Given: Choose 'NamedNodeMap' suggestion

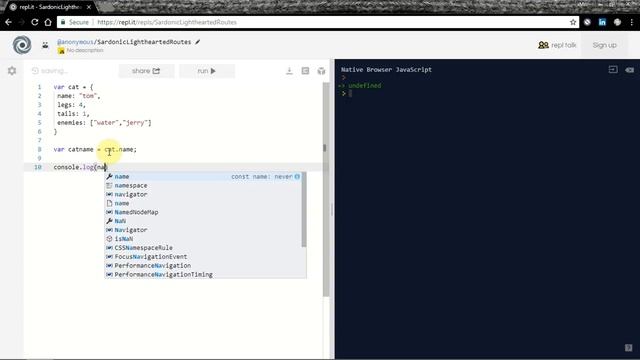Looking at the screenshot, I should point(204,212).
